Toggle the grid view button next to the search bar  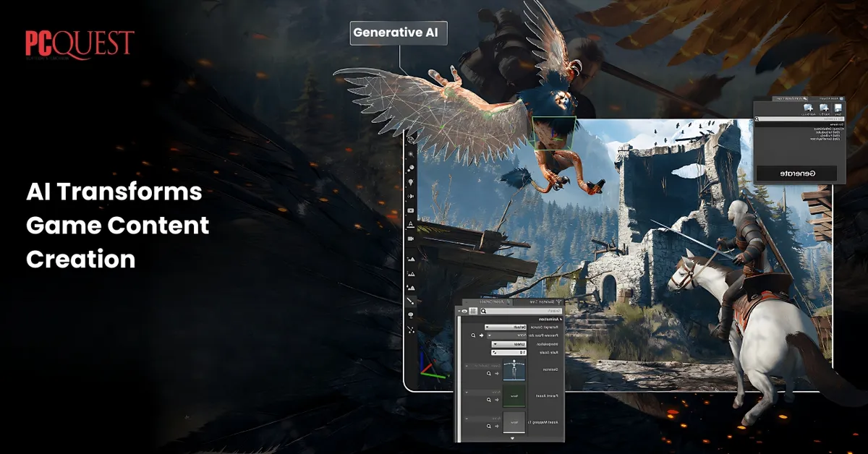point(472,311)
